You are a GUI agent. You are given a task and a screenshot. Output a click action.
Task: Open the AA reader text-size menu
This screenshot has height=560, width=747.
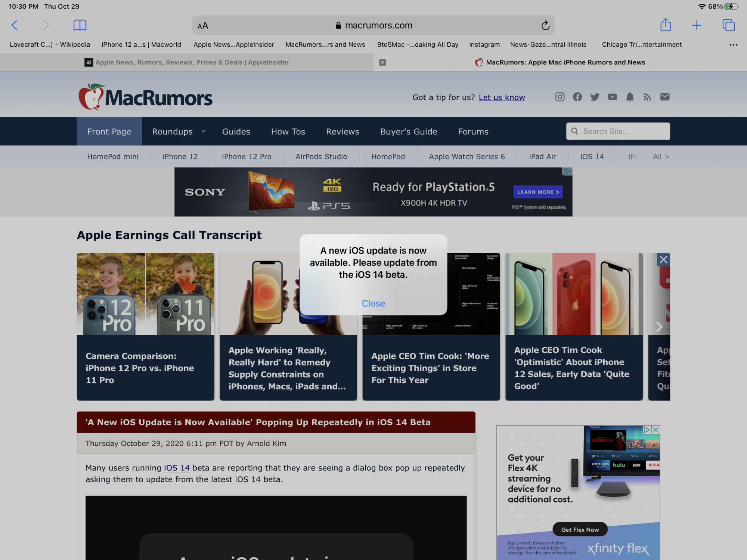(x=203, y=26)
